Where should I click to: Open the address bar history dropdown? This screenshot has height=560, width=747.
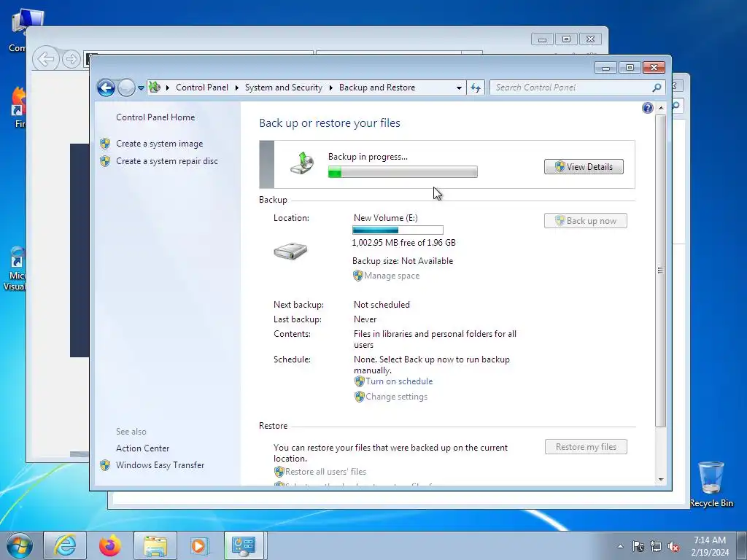[x=459, y=87]
